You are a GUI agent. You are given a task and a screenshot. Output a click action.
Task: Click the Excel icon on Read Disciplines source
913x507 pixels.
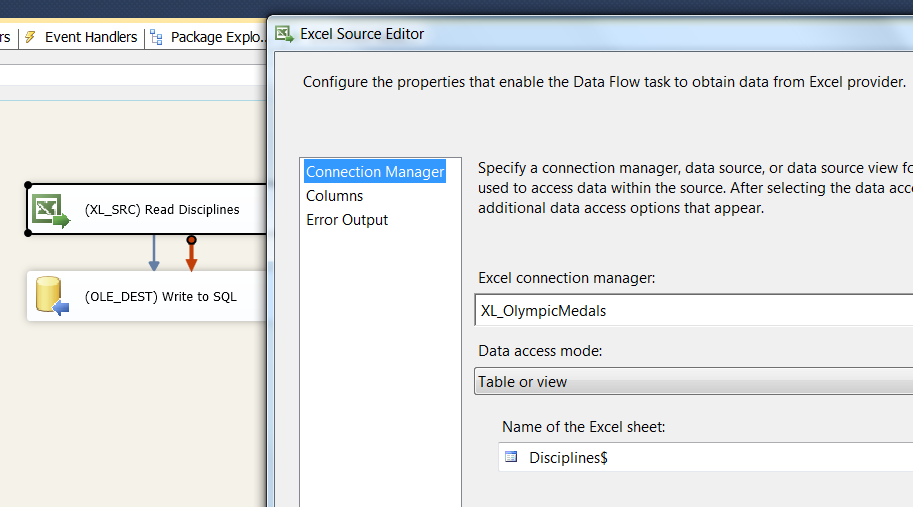[x=51, y=210]
